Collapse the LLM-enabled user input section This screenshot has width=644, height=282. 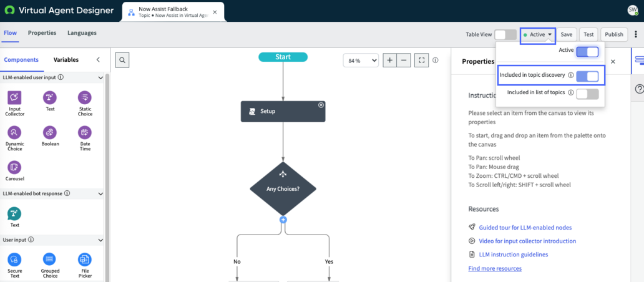point(100,77)
